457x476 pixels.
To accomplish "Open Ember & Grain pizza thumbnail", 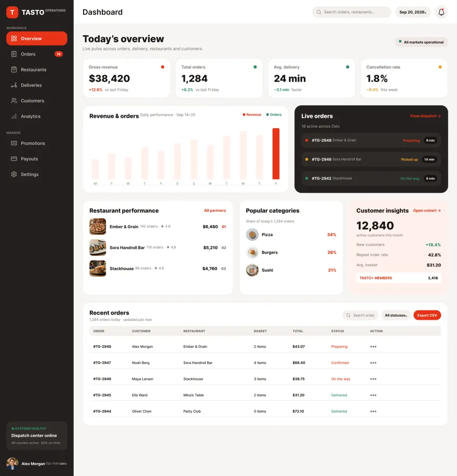I will click(x=98, y=226).
